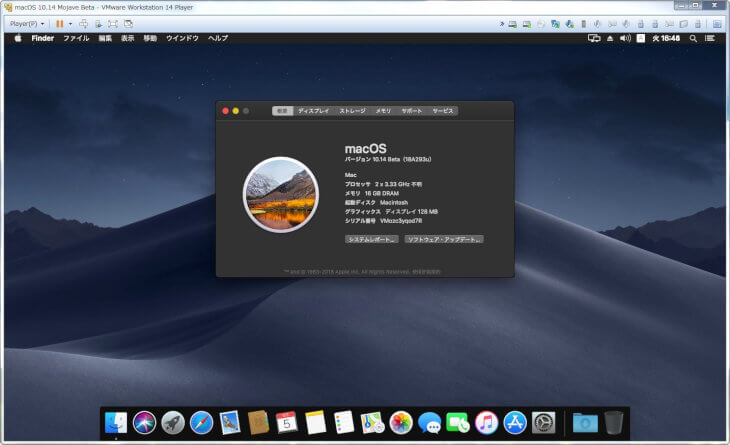Pause the virtual machine with pause button
Image resolution: width=730 pixels, height=445 pixels.
point(59,23)
